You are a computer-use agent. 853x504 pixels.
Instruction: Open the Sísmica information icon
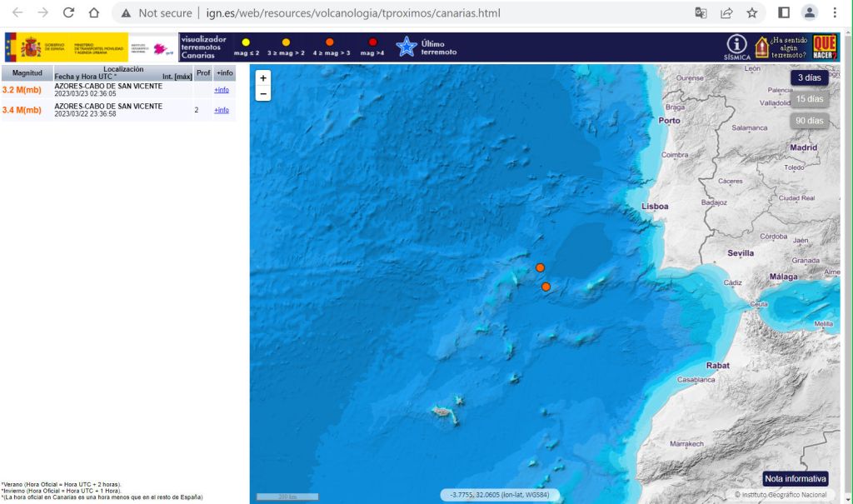pos(737,45)
